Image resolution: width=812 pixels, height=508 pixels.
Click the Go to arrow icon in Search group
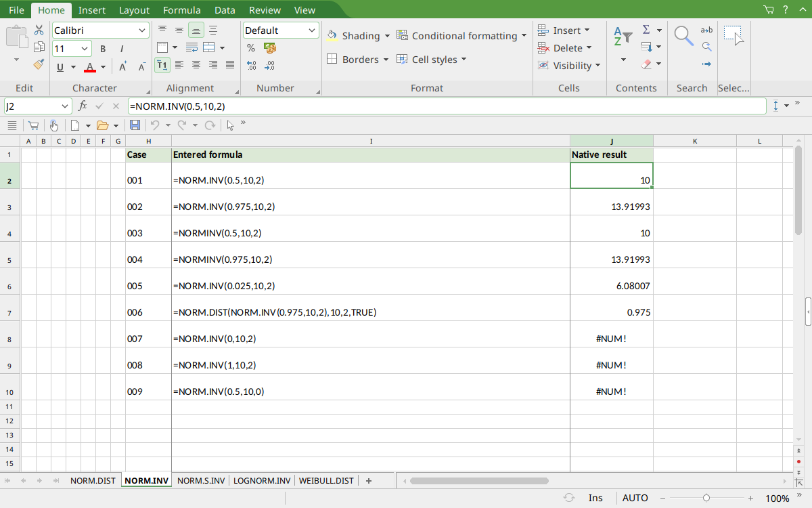point(706,64)
